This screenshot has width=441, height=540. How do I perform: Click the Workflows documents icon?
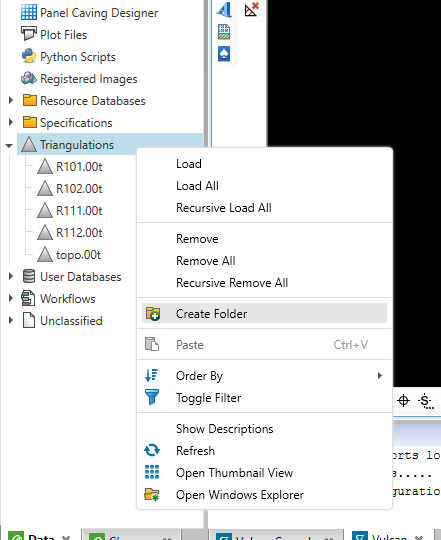coord(28,299)
